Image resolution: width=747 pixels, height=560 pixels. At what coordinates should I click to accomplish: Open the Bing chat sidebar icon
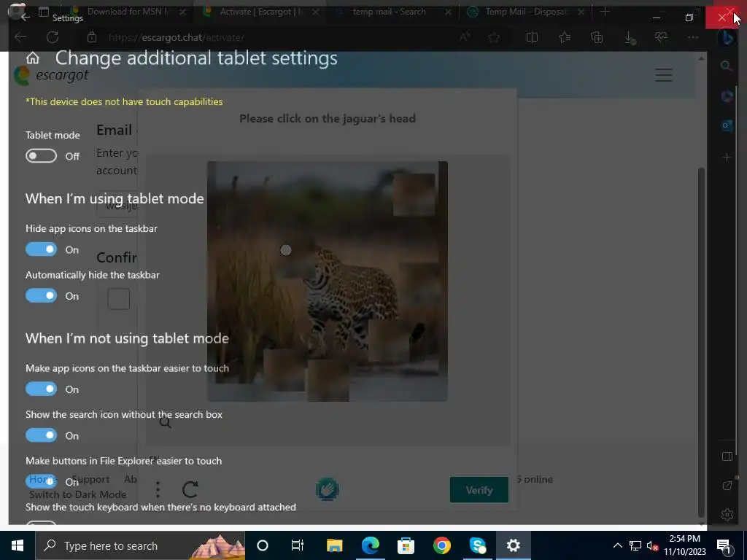point(727,38)
